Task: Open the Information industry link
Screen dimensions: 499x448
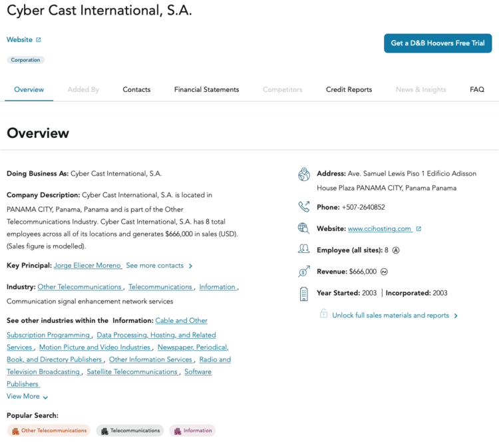Action: pyautogui.click(x=218, y=287)
